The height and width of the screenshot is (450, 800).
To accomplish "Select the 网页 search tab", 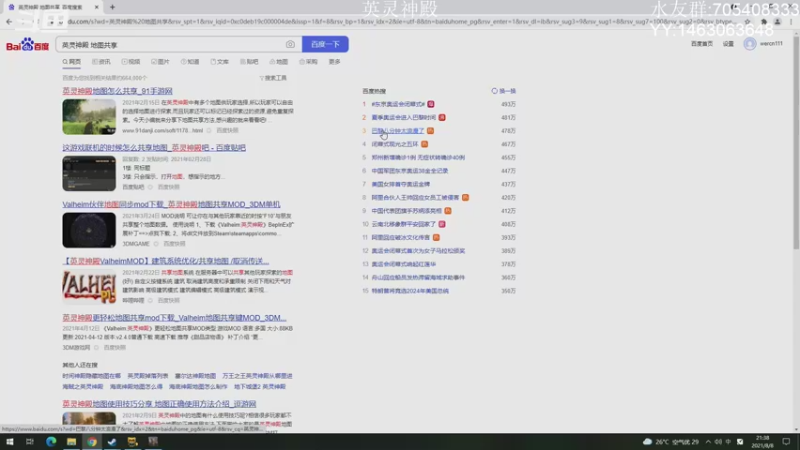I will pos(72,62).
